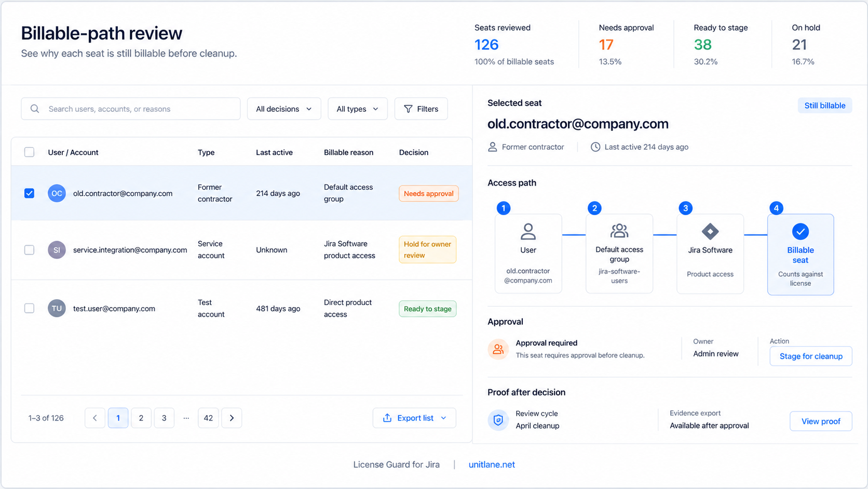
Task: Click the Last active column header
Action: pyautogui.click(x=274, y=152)
